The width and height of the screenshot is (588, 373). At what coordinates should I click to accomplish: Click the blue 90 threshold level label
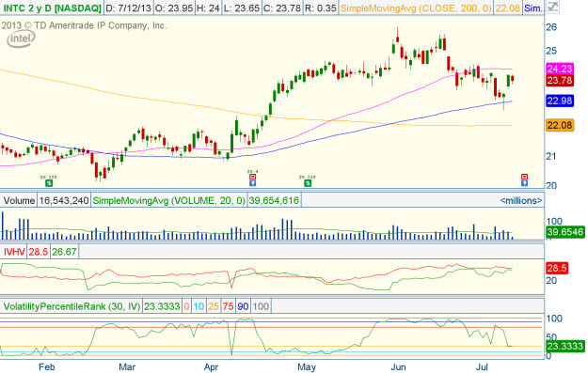click(243, 306)
